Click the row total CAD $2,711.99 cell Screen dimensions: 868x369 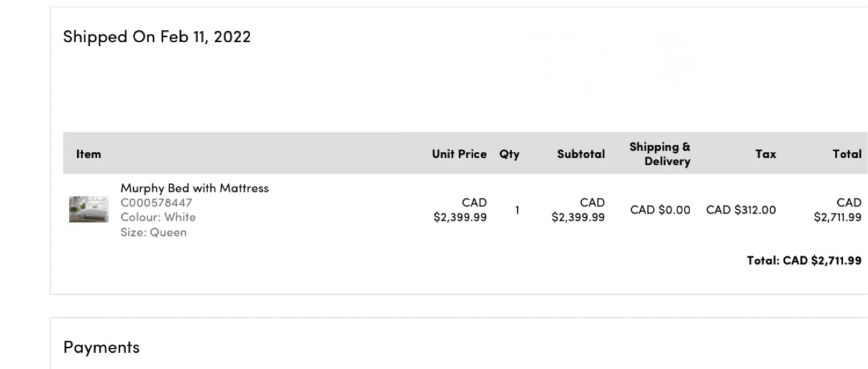coord(837,210)
